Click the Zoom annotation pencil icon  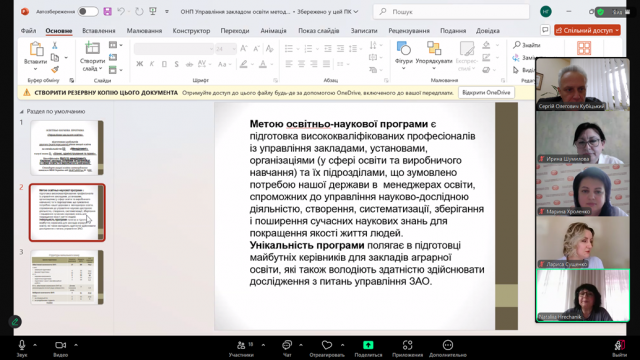click(x=15, y=322)
